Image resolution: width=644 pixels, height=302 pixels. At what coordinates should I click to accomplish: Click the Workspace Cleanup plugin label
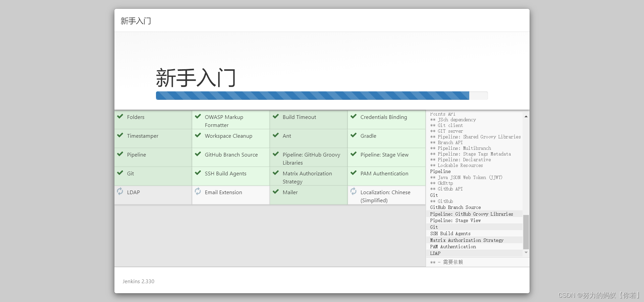click(x=228, y=136)
